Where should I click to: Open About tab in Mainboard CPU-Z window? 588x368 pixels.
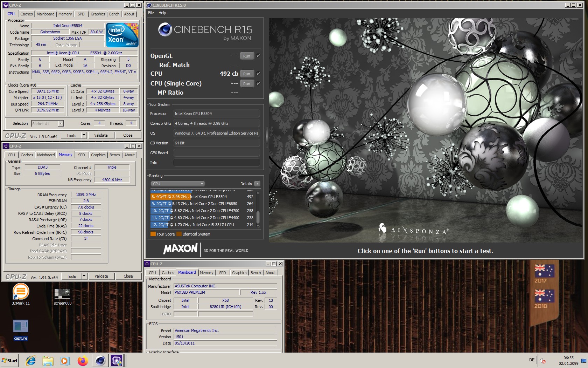click(271, 273)
